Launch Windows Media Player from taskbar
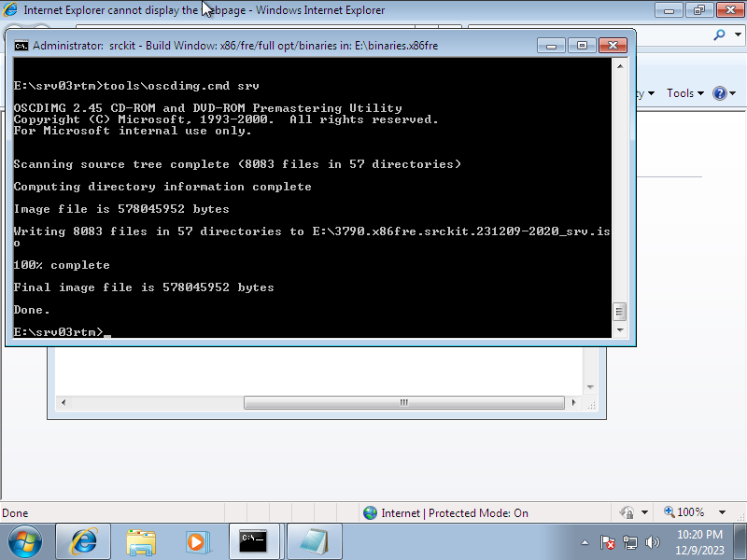The image size is (747, 560). pos(197,542)
